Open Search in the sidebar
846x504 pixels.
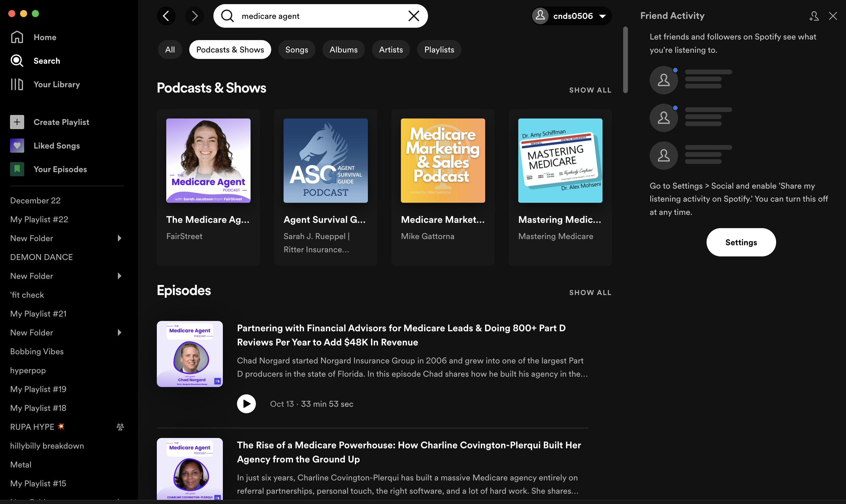pyautogui.click(x=35, y=61)
